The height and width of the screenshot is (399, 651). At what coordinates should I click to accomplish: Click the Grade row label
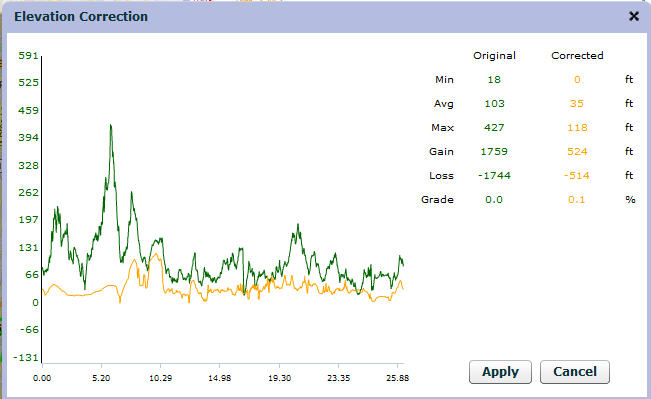437,200
